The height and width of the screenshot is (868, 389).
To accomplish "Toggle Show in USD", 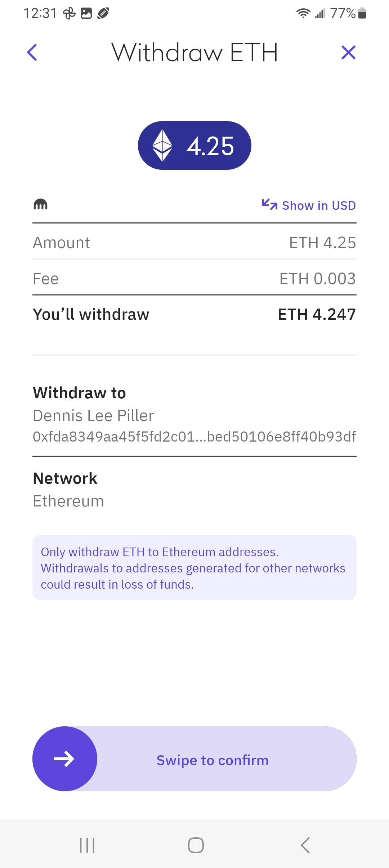I will (318, 205).
